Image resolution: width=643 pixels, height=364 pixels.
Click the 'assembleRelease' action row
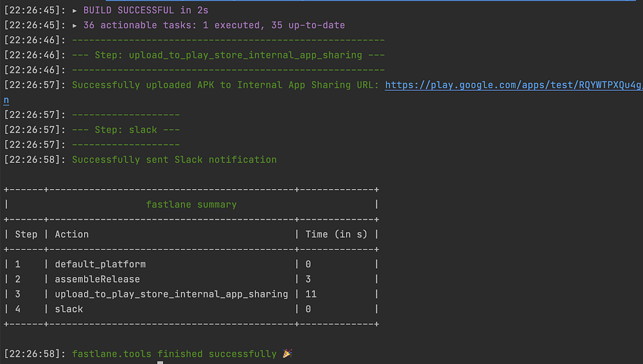click(97, 279)
